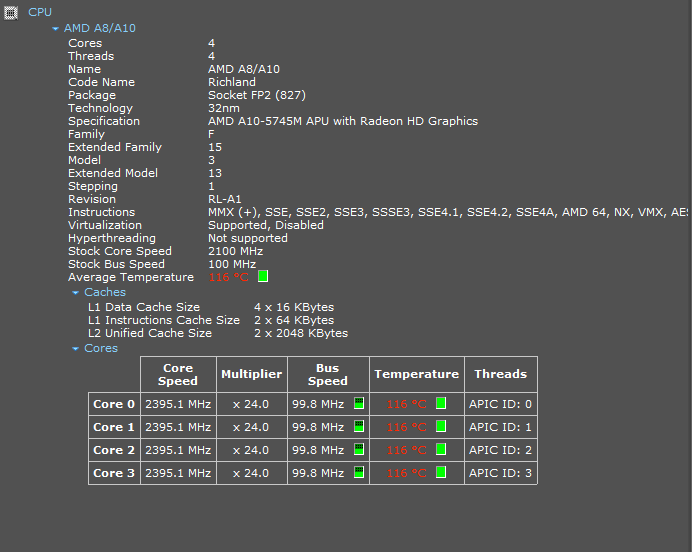
Task: Select the Bus Speed column header
Action: point(328,374)
